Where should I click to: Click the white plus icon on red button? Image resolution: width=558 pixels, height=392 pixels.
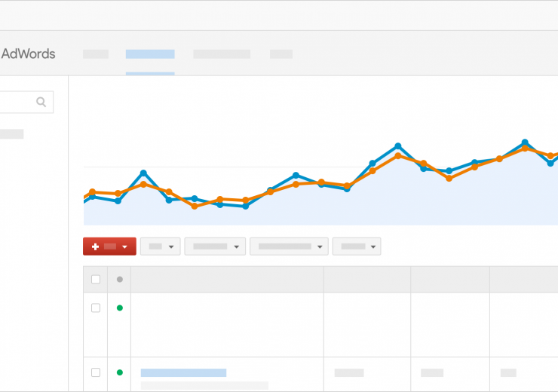[x=95, y=247]
